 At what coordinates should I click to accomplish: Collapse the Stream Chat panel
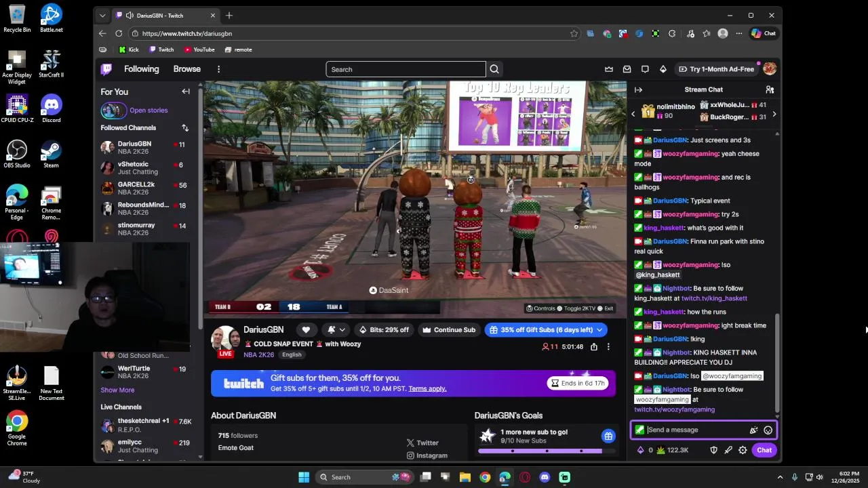(x=638, y=89)
